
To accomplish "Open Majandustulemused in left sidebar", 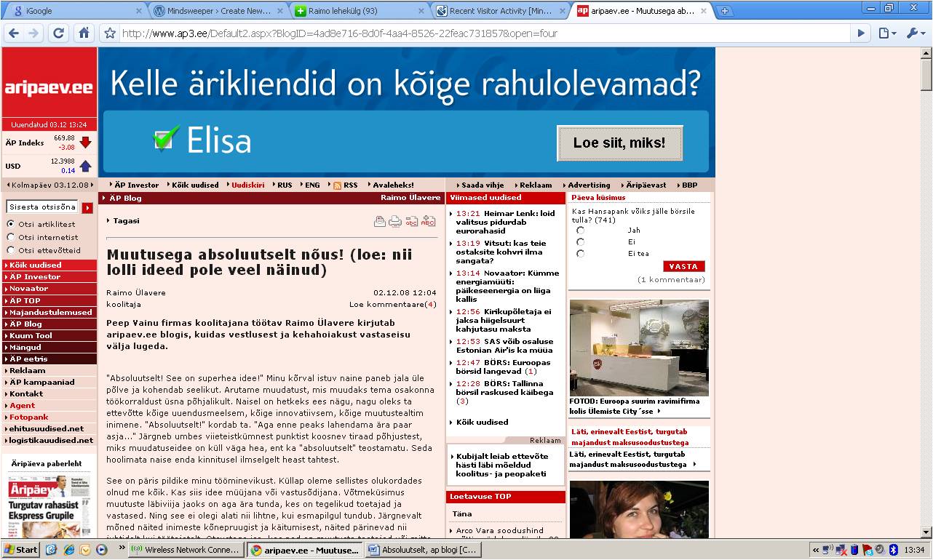I will 49,312.
